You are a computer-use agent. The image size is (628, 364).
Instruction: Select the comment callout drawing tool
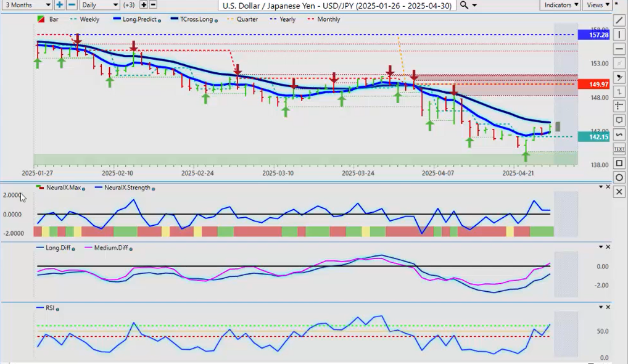pyautogui.click(x=619, y=120)
